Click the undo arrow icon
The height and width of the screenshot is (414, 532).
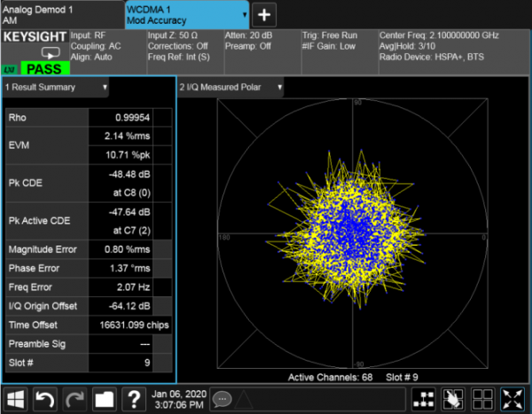(x=45, y=399)
